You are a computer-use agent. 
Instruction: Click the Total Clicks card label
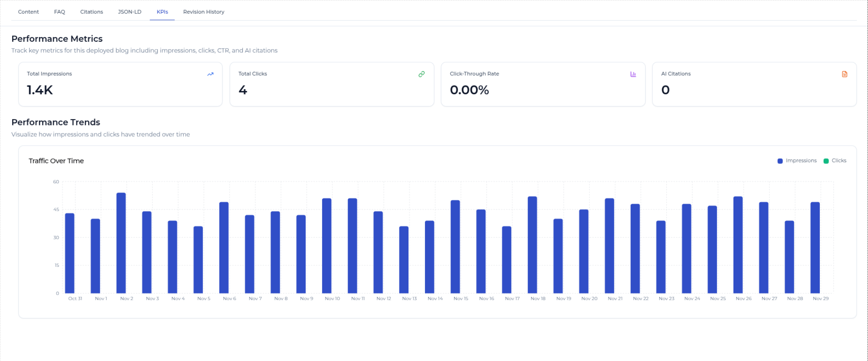tap(253, 74)
